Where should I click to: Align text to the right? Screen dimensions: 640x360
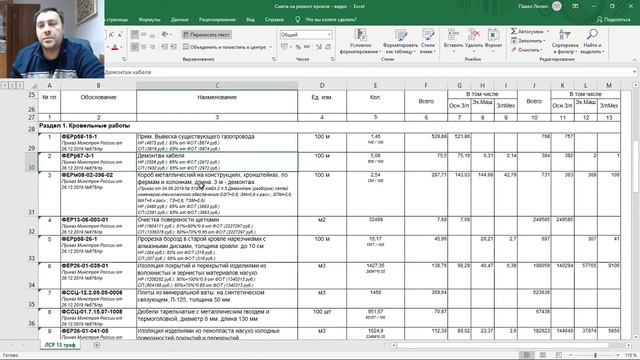(153, 47)
